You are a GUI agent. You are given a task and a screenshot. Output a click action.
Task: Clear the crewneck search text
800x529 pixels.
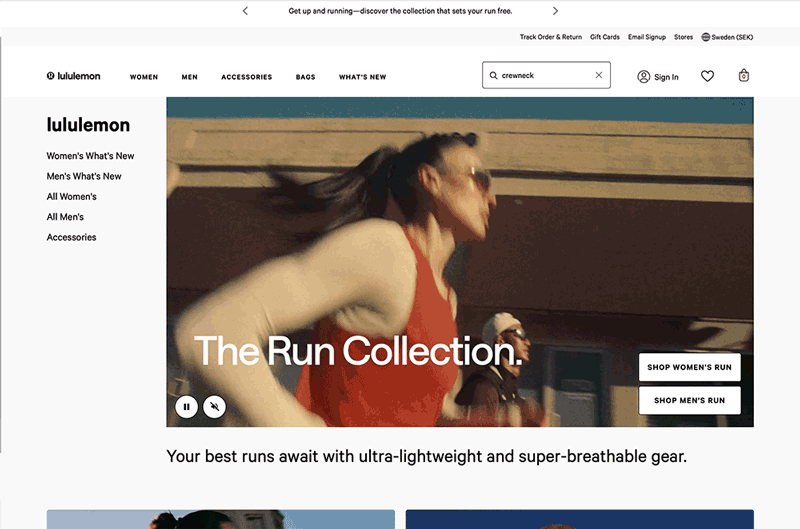598,75
